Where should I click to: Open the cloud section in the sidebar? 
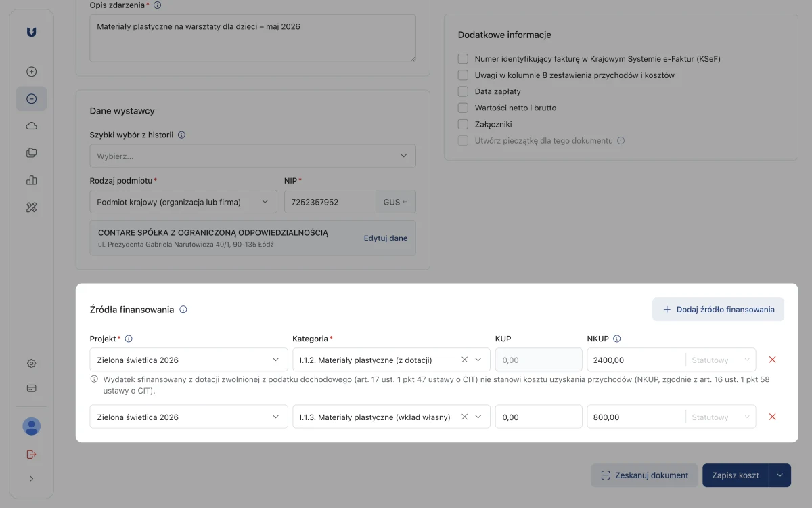[31, 126]
